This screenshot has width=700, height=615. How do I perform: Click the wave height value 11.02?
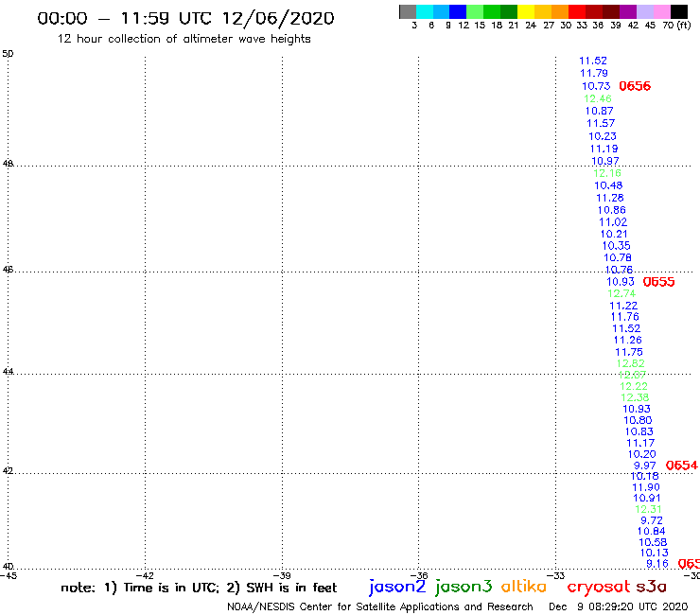pos(613,222)
